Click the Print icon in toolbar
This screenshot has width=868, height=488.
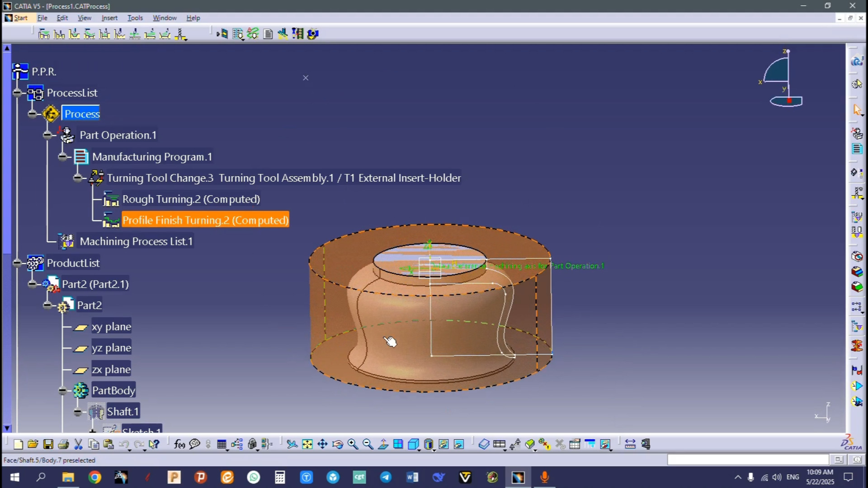pyautogui.click(x=63, y=444)
